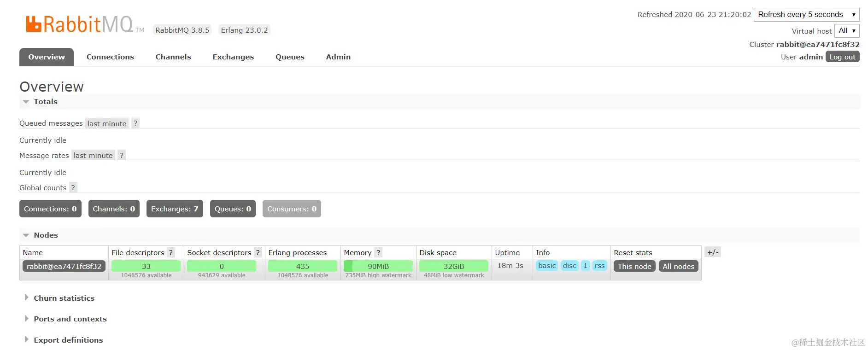This screenshot has height=350, width=868.
Task: Open help for Global counts
Action: [x=73, y=187]
